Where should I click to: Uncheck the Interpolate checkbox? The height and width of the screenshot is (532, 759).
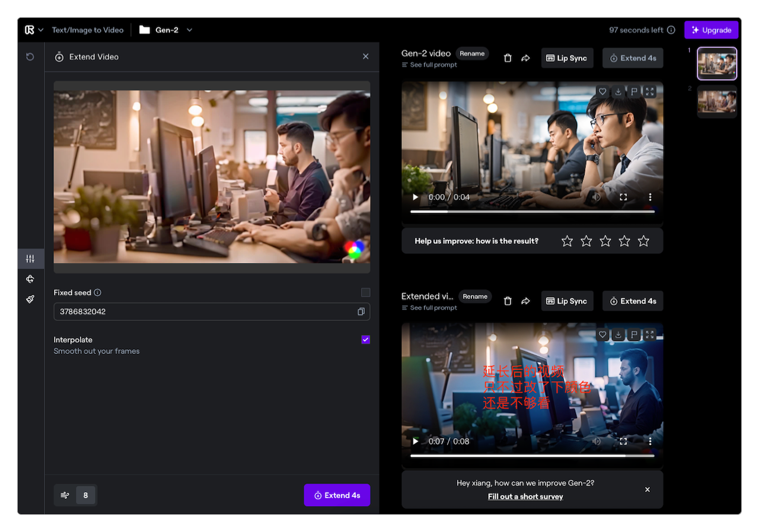pos(365,339)
